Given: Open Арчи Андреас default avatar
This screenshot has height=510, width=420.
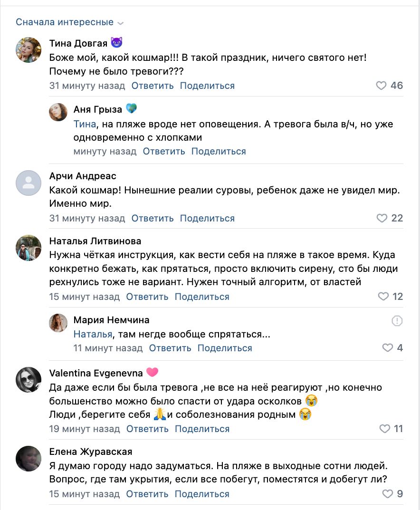Looking at the screenshot, I should 29,183.
